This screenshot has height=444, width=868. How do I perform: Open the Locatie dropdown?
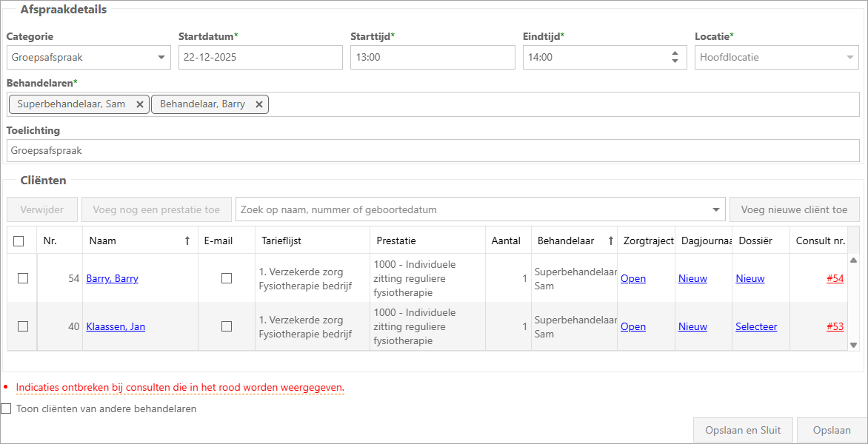click(x=850, y=58)
